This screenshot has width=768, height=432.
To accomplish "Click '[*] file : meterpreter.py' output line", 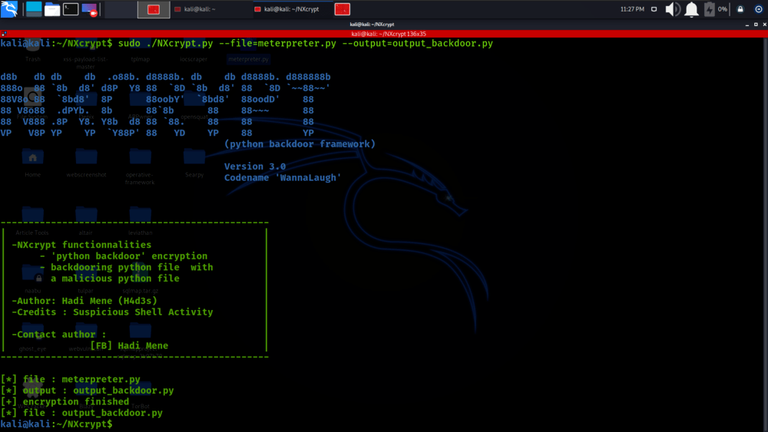I will tap(70, 379).
